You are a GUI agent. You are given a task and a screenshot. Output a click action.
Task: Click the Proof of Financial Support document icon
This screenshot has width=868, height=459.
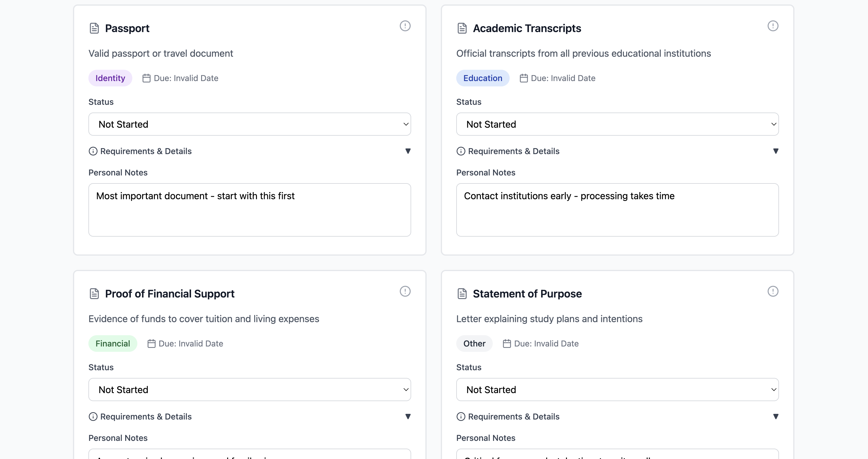click(94, 294)
